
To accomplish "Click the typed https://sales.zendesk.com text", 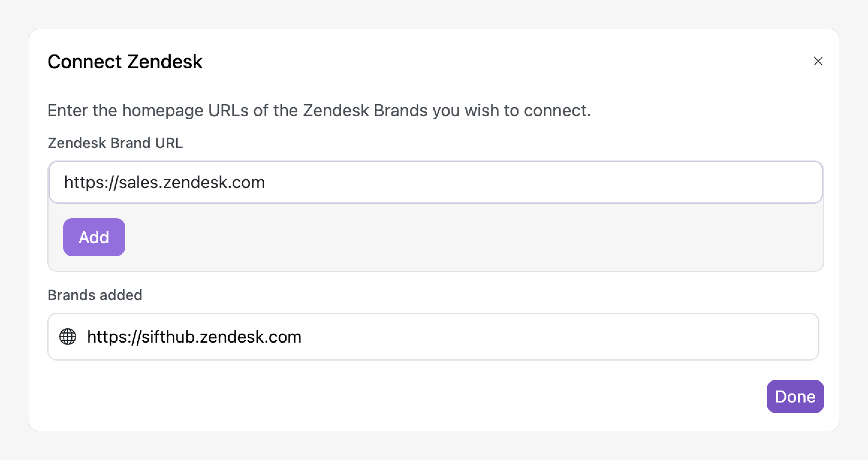I will pyautogui.click(x=165, y=182).
